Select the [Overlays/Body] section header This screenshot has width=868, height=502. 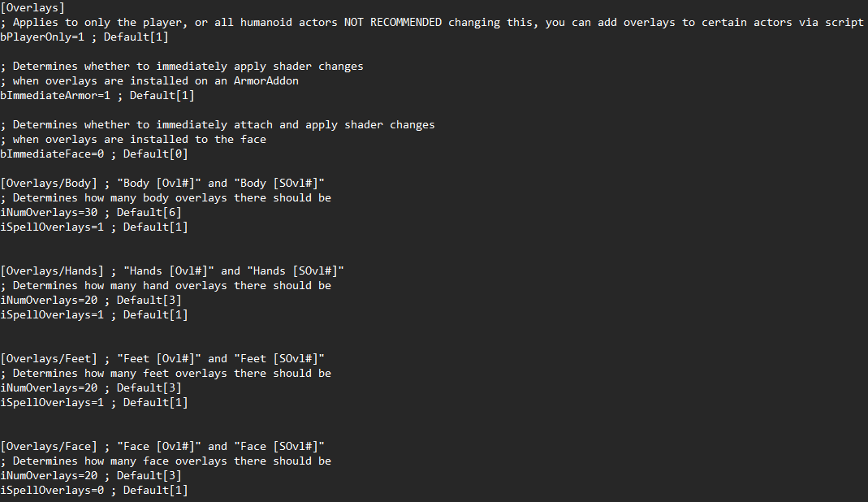tap(49, 184)
